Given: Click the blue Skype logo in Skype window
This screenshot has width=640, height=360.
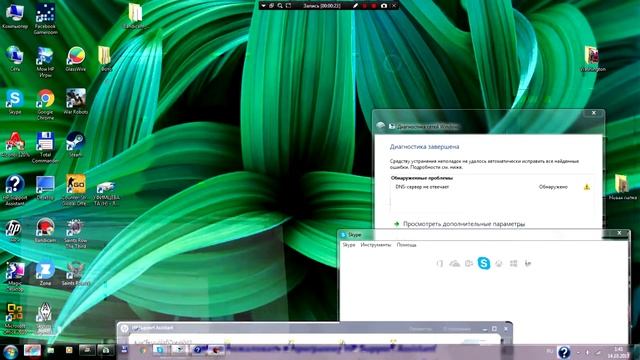Looking at the screenshot, I should click(484, 263).
